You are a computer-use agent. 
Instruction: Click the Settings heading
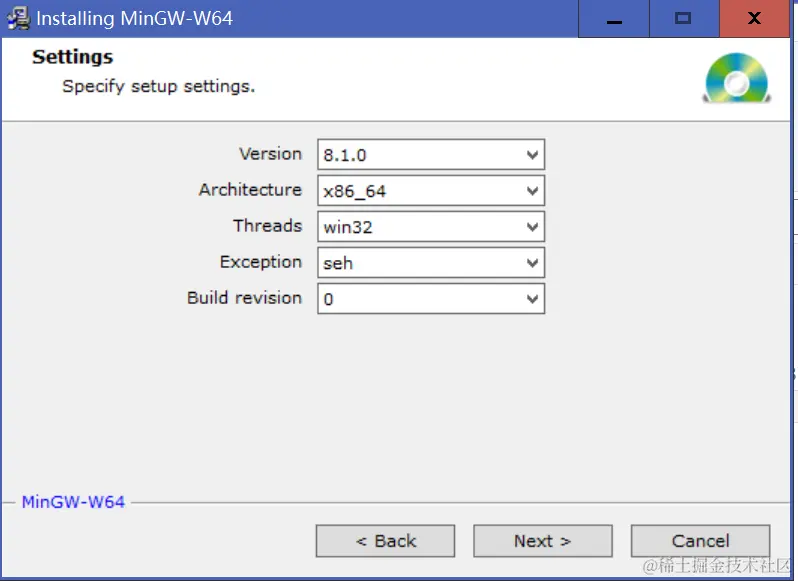[73, 57]
